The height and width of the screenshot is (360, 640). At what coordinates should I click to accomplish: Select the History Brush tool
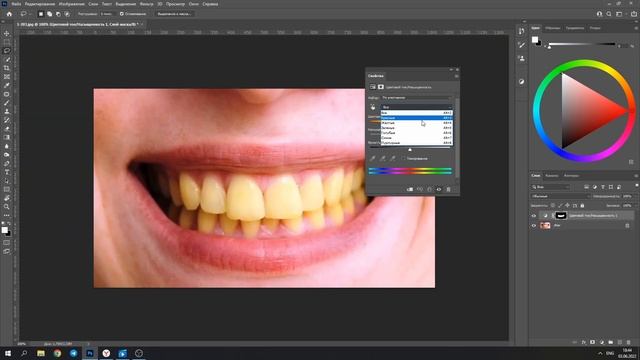(7, 120)
